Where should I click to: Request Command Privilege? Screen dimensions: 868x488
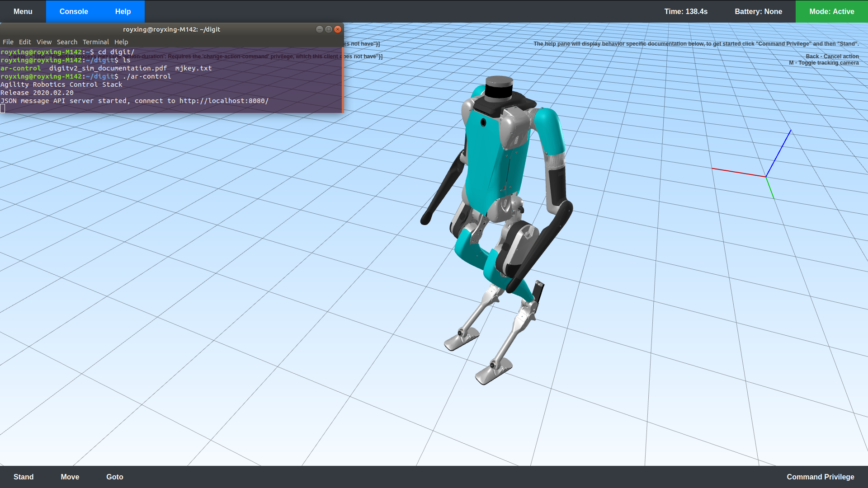[x=820, y=477]
